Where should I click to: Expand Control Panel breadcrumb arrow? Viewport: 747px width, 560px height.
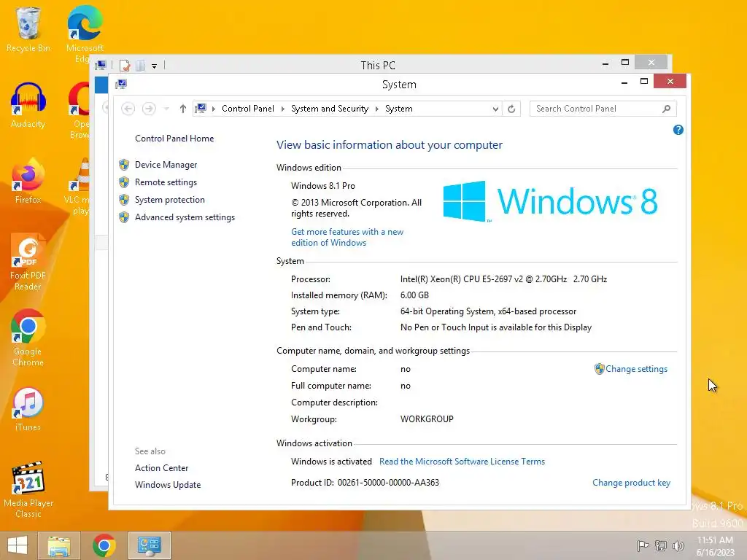point(283,109)
